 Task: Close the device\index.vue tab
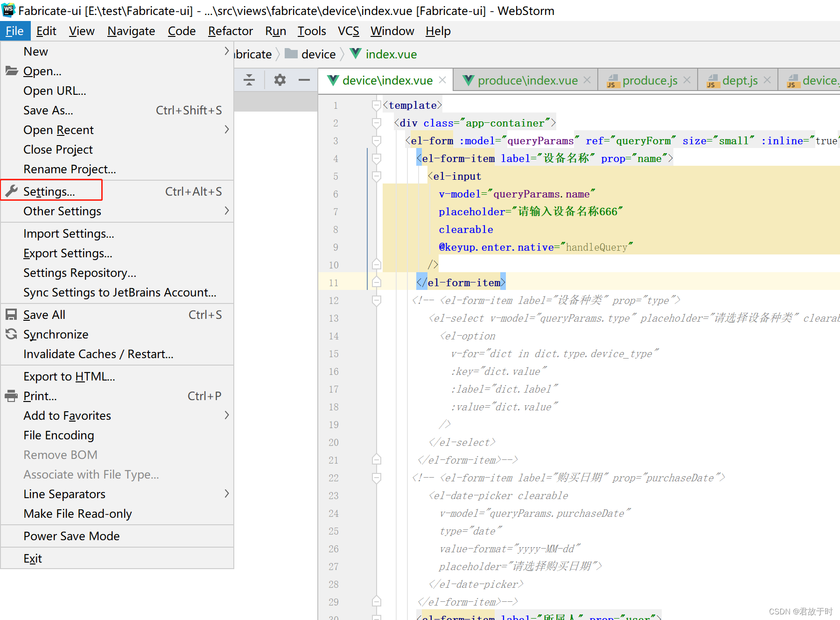[442, 80]
